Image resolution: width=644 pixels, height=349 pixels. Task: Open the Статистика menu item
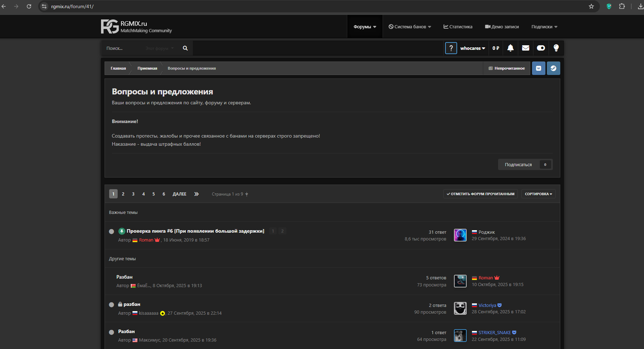tap(458, 27)
